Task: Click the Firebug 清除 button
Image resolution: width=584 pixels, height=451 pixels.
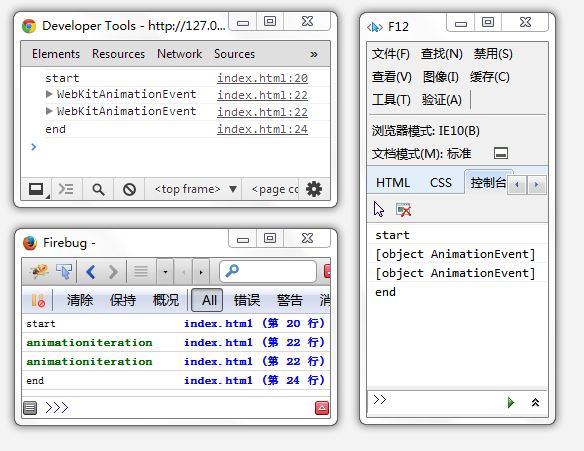Action: pos(80,300)
